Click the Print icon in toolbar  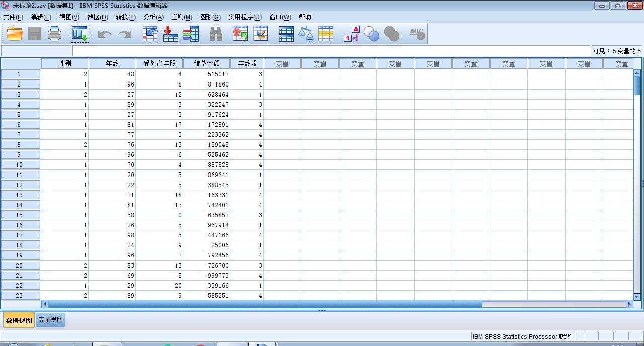tap(54, 34)
